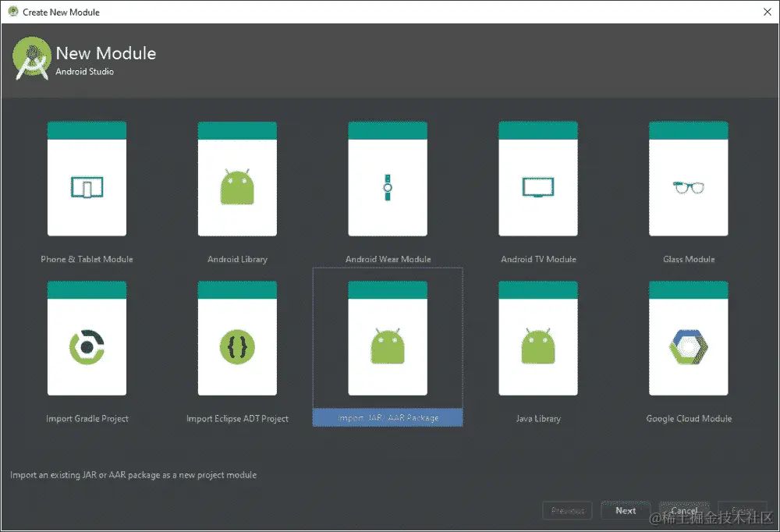Image resolution: width=780 pixels, height=532 pixels.
Task: Click the 'Google Cloud Module' label
Action: point(689,419)
